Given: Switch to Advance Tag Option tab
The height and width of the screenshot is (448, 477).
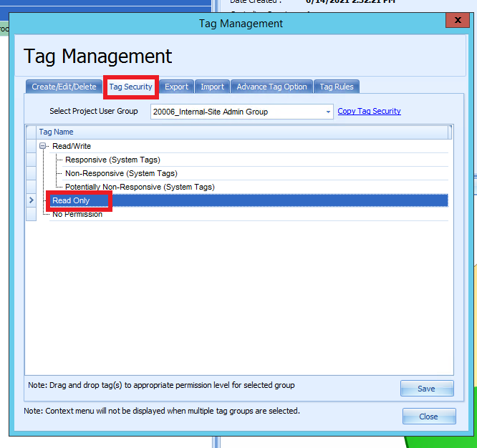Looking at the screenshot, I should (x=271, y=87).
